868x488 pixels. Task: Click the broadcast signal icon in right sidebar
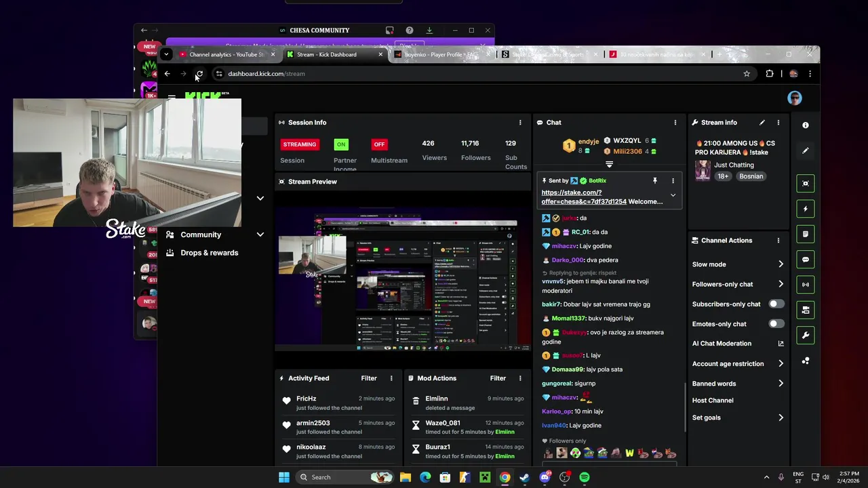[806, 285]
